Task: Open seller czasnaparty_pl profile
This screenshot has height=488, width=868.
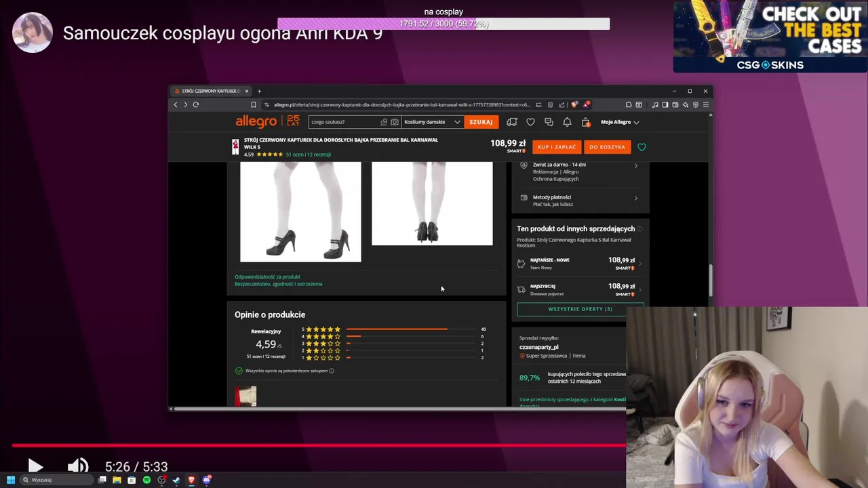Action: point(538,347)
